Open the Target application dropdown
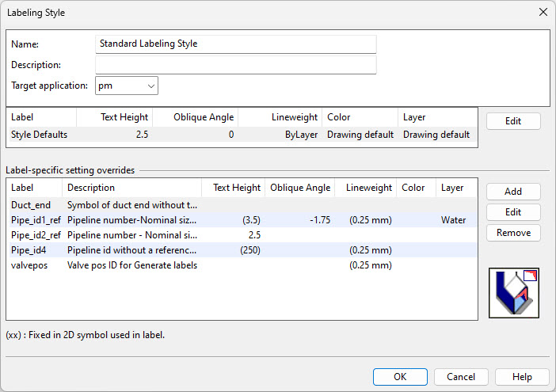This screenshot has width=556, height=392. pos(127,86)
